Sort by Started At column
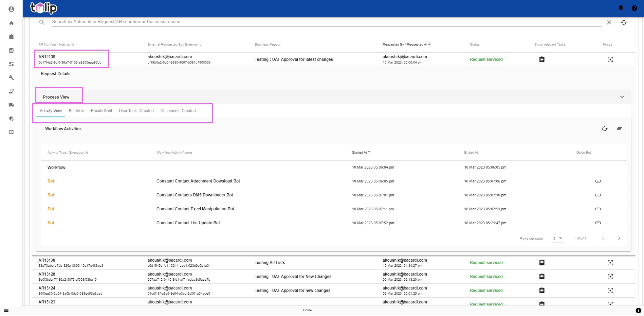 (361, 153)
